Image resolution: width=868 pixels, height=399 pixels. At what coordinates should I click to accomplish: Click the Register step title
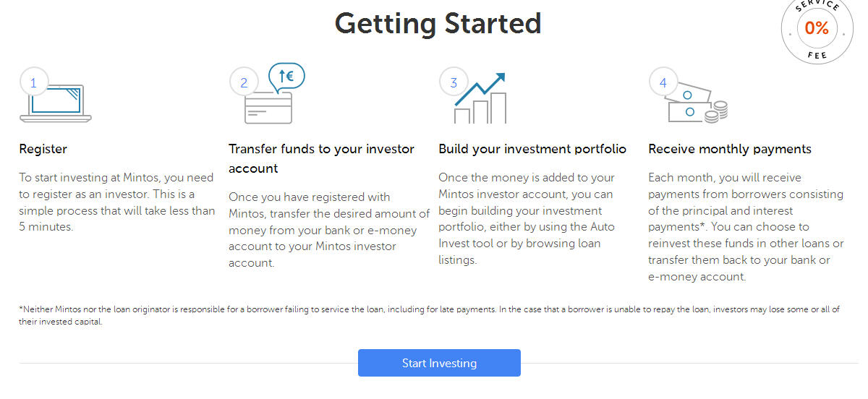(x=43, y=149)
